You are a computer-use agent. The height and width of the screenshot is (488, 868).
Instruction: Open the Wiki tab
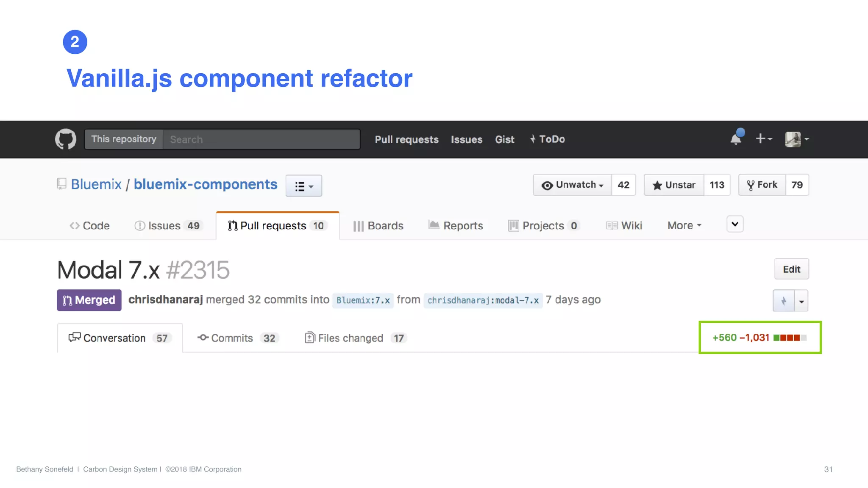(x=624, y=226)
